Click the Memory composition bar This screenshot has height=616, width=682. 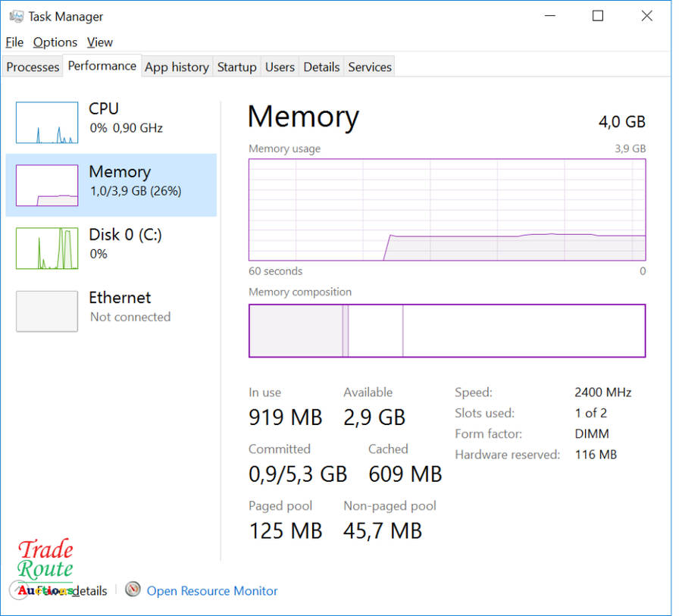tap(447, 330)
